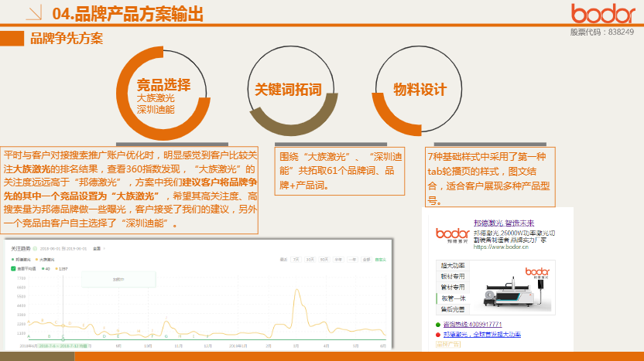Click the text box about 61个品牌词
644x361 pixels.
click(x=339, y=171)
